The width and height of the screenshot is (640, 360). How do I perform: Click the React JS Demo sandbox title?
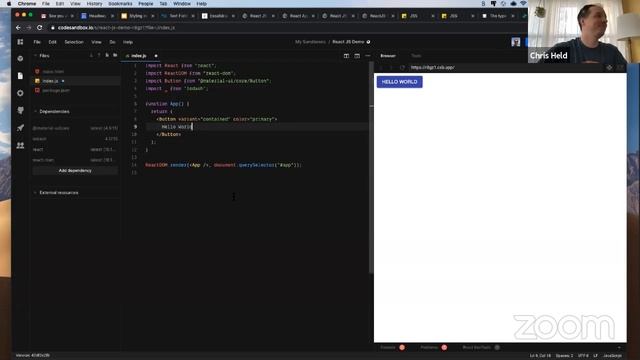tap(348, 42)
